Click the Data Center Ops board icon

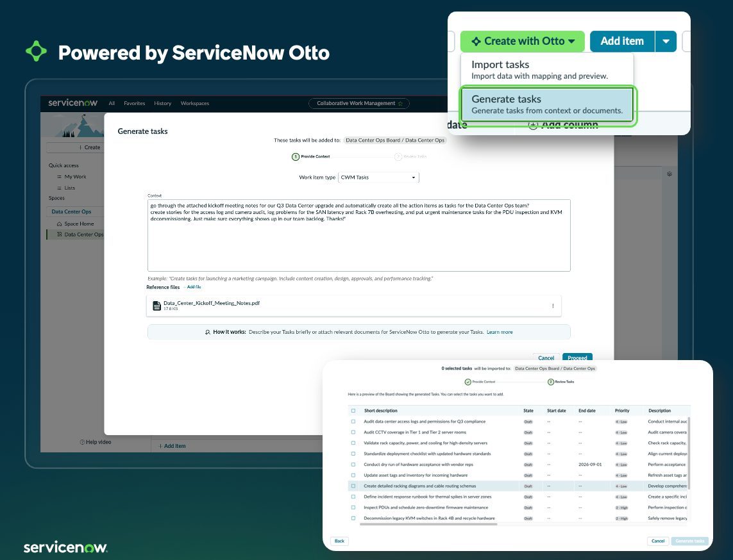click(60, 235)
